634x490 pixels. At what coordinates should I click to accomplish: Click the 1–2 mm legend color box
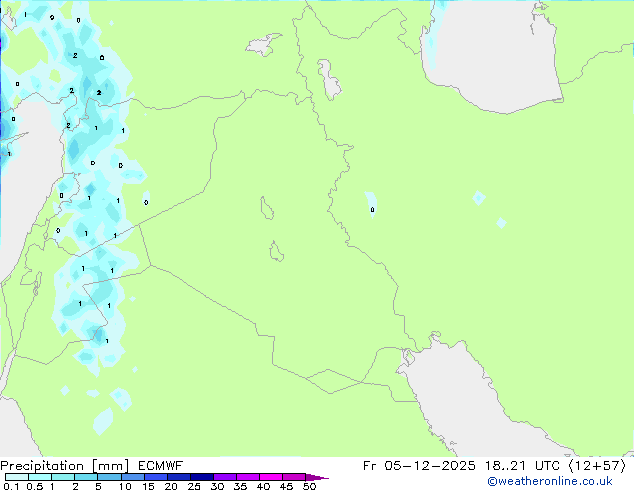pos(63,477)
